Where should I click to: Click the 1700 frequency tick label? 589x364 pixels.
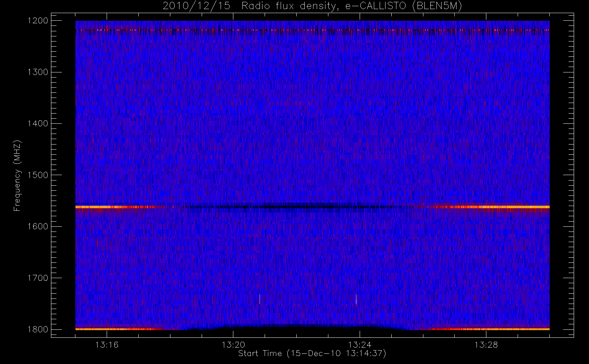pyautogui.click(x=38, y=278)
